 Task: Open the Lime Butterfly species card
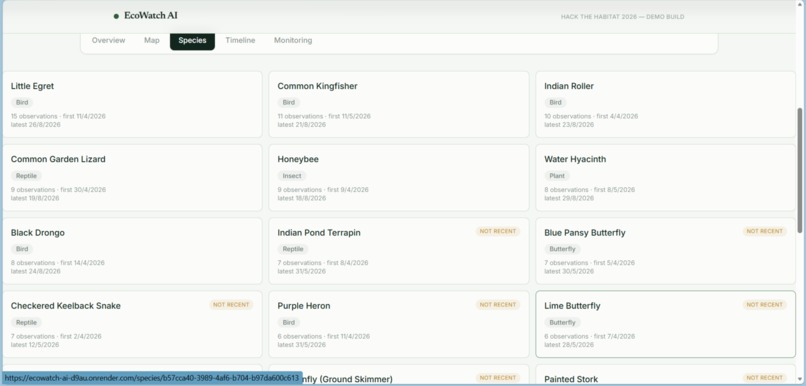[x=666, y=324]
